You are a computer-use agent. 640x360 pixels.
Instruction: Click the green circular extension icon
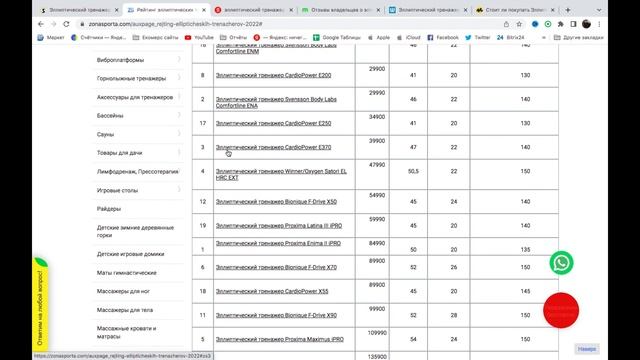pyautogui.click(x=548, y=24)
